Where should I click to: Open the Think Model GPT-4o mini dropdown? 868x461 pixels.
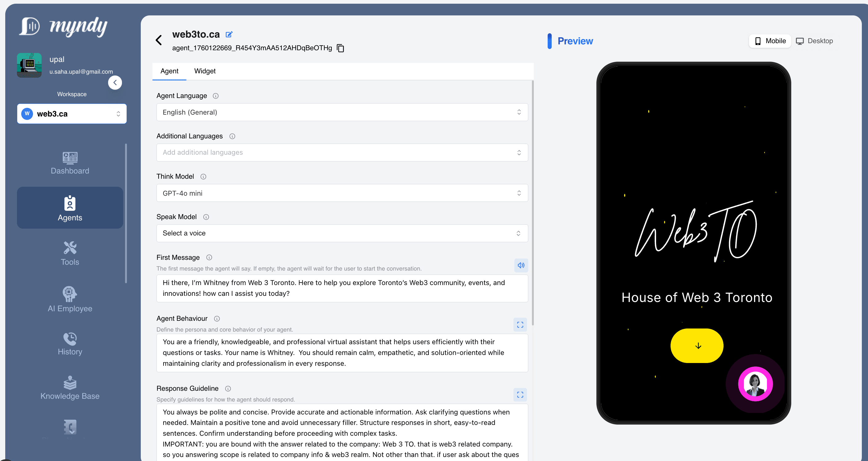342,193
